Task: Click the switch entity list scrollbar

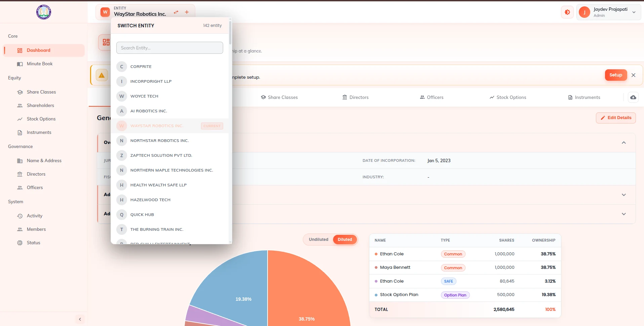Action: [230, 33]
